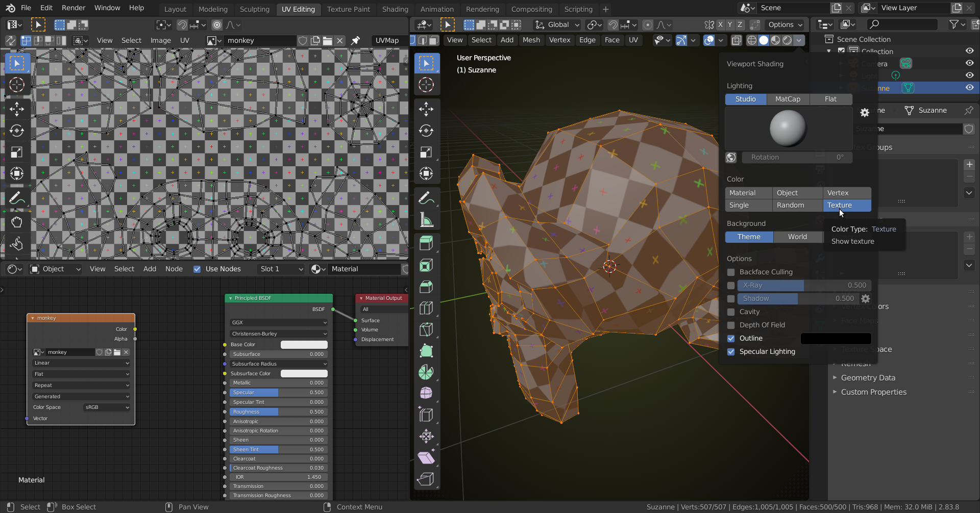980x513 pixels.
Task: Select the Measure tool
Action: tap(426, 220)
